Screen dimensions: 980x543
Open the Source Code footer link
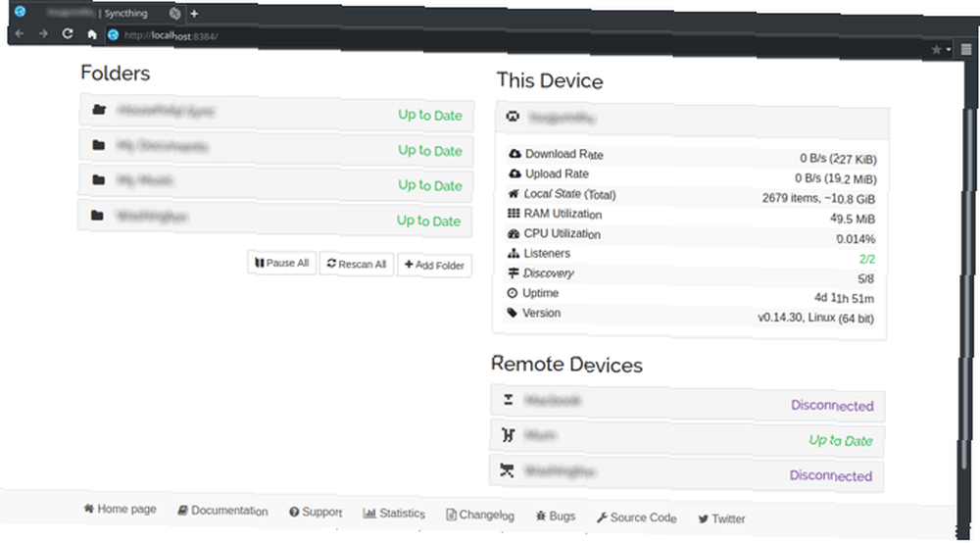(636, 518)
